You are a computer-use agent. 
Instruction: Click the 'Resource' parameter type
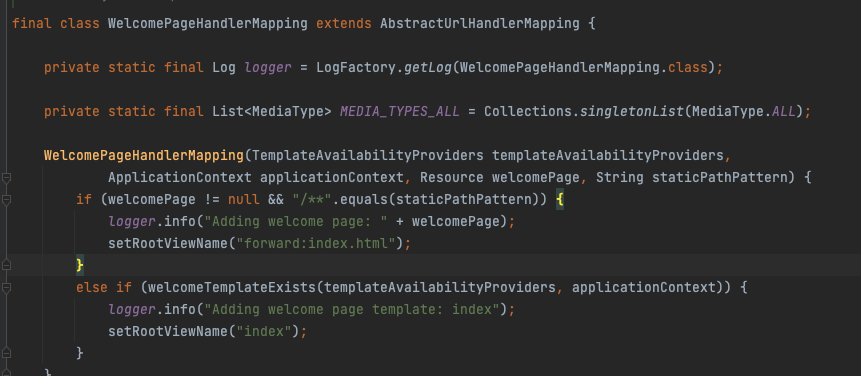tap(452, 177)
